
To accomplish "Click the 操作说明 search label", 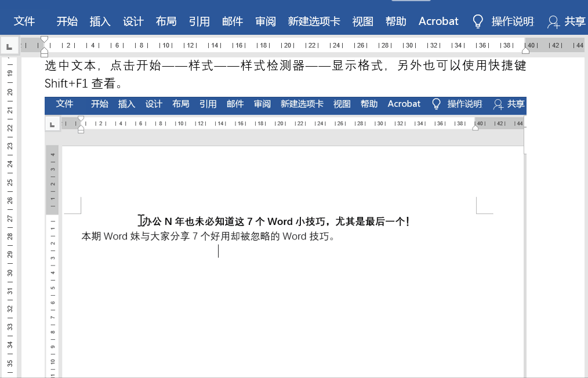I will pos(513,21).
